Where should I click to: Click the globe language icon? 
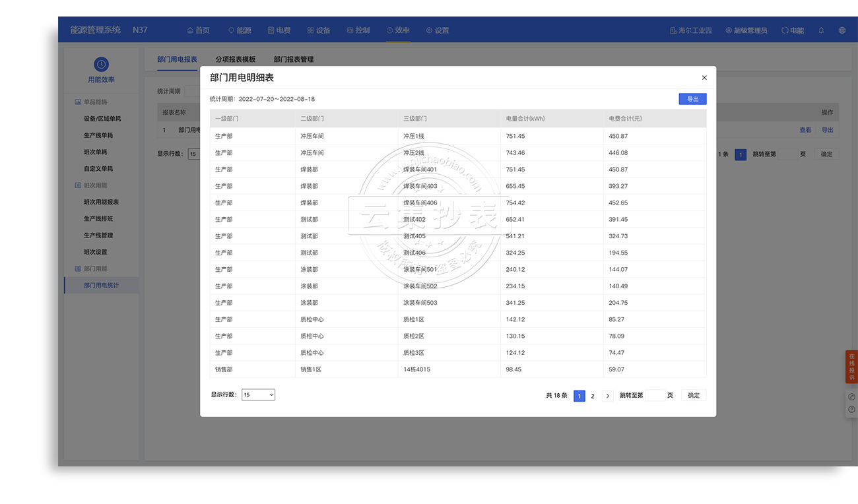pyautogui.click(x=842, y=30)
